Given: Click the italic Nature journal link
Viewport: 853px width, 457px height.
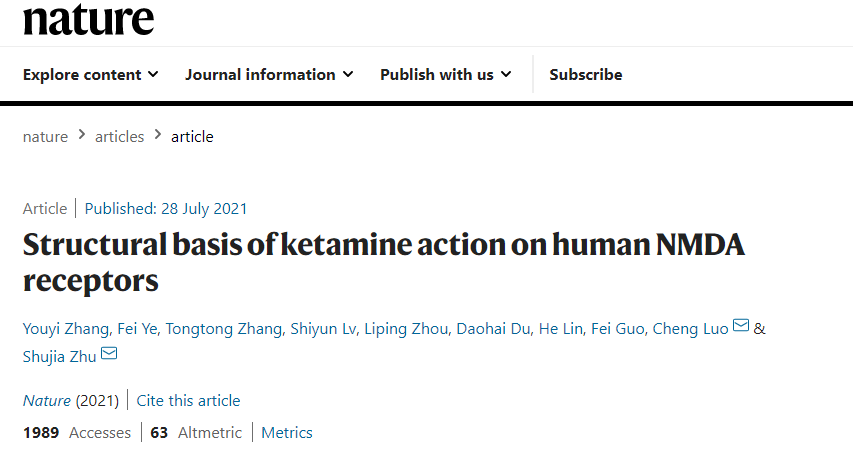Looking at the screenshot, I should click(47, 400).
